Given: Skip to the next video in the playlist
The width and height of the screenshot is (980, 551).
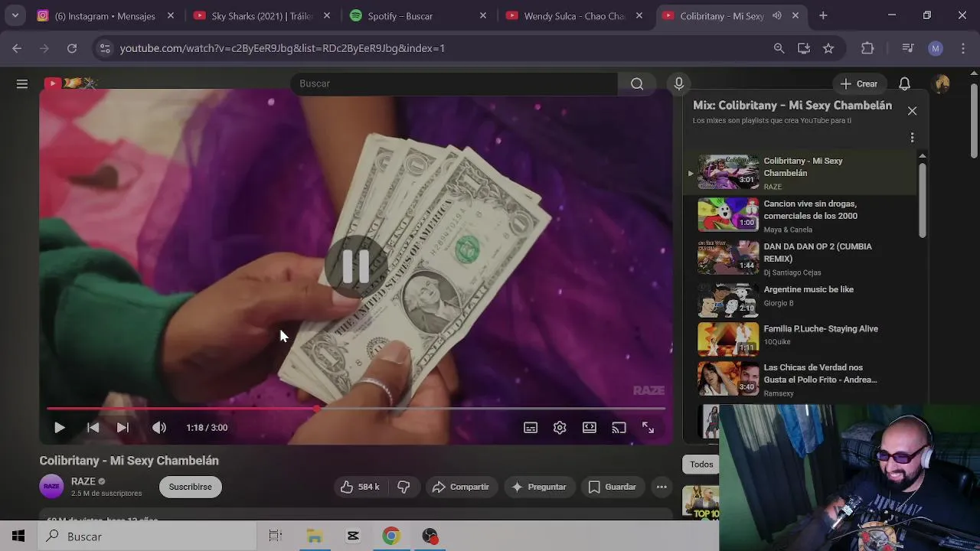Looking at the screenshot, I should click(122, 428).
